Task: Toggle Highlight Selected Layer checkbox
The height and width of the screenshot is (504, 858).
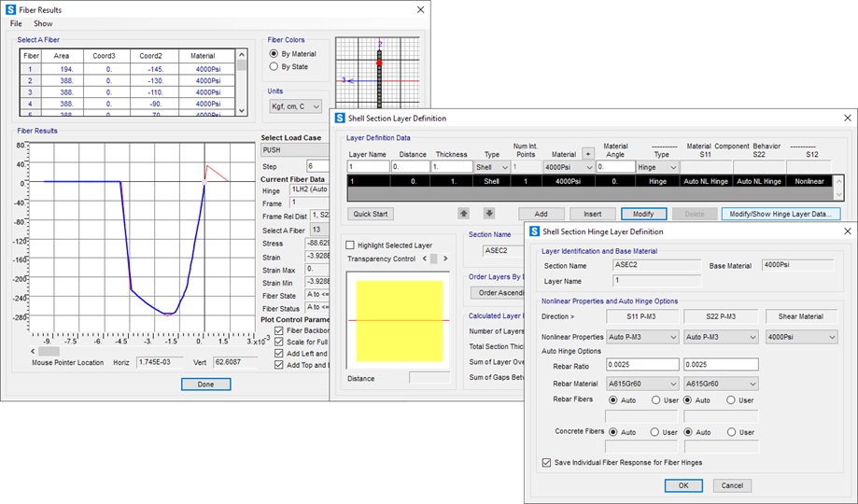Action: click(350, 245)
